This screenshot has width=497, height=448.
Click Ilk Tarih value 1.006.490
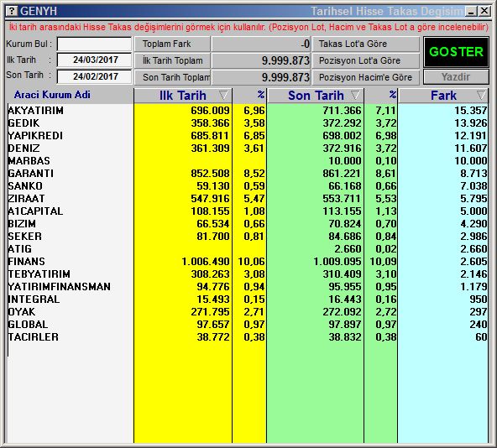click(206, 262)
